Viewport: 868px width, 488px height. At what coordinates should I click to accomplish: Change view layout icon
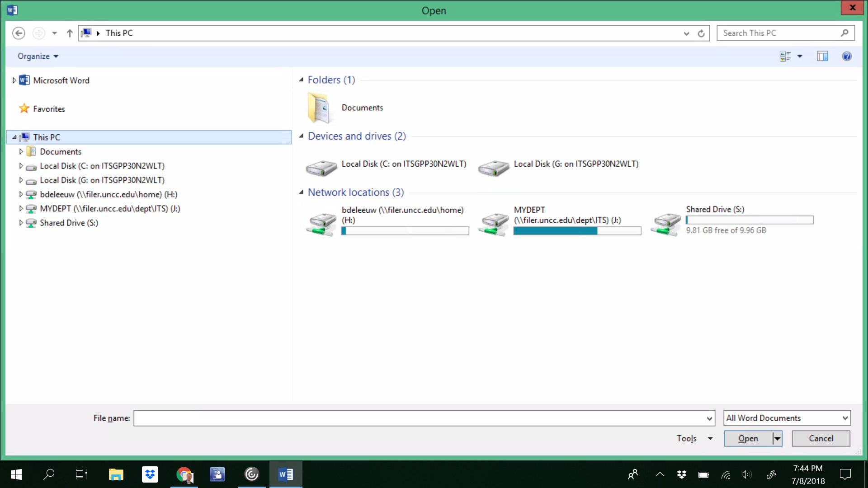(785, 56)
